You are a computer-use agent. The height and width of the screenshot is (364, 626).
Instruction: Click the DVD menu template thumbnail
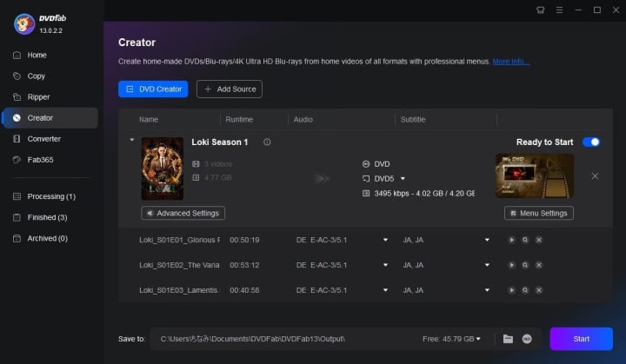point(535,176)
